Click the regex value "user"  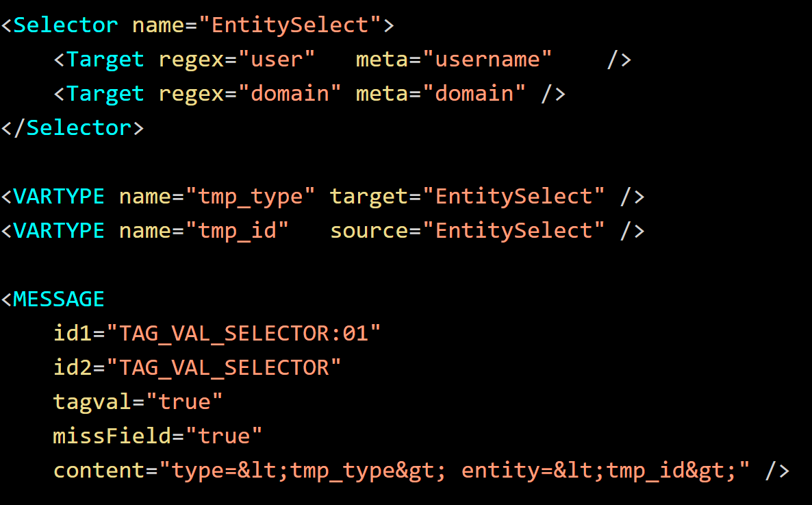277,60
